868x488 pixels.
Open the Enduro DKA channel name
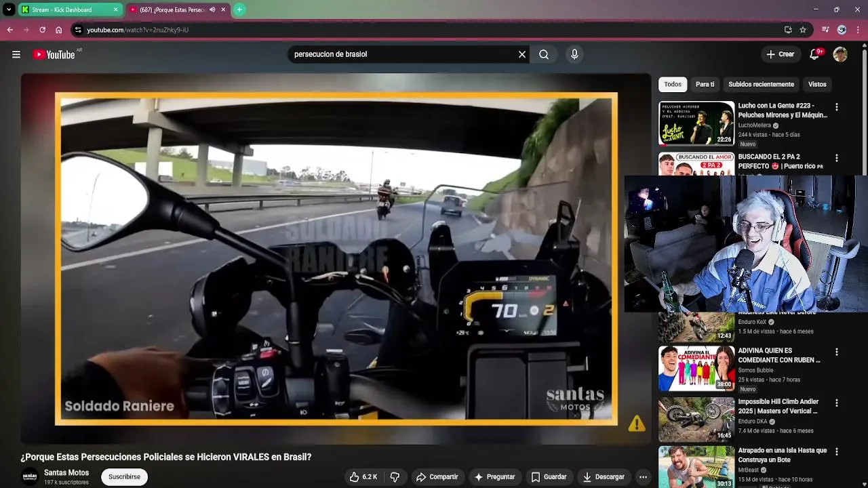[x=753, y=421]
